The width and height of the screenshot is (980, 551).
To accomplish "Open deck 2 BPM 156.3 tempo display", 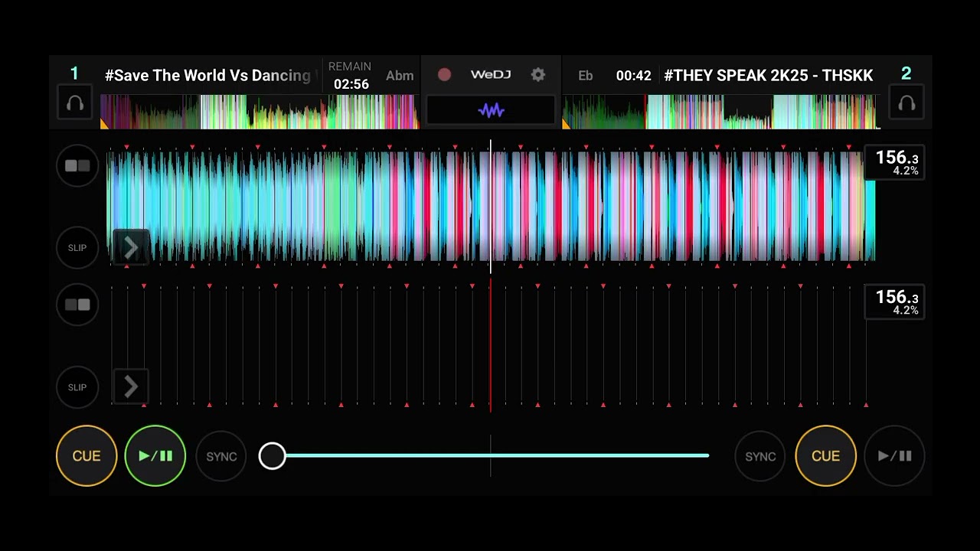I will (x=894, y=302).
